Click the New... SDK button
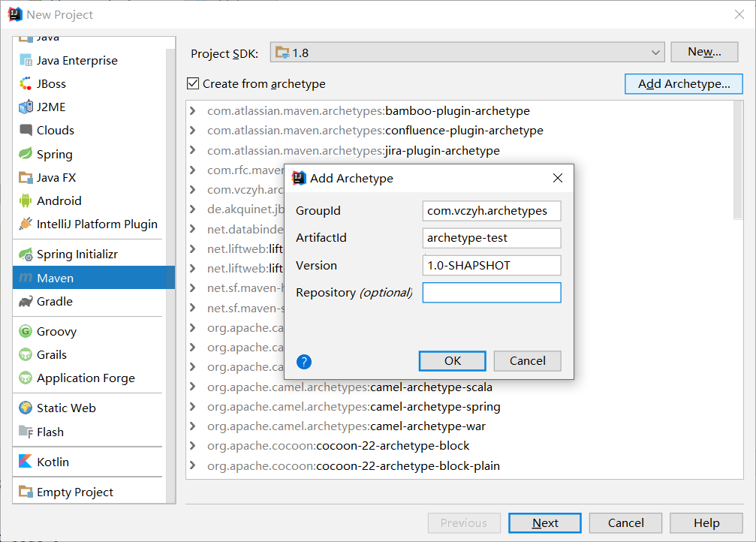The height and width of the screenshot is (542, 756). 704,52
